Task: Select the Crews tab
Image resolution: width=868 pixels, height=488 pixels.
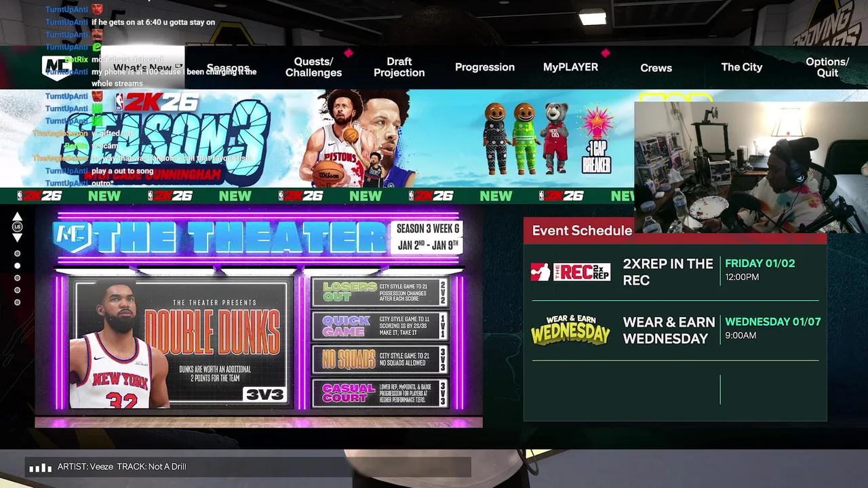Action: [656, 68]
